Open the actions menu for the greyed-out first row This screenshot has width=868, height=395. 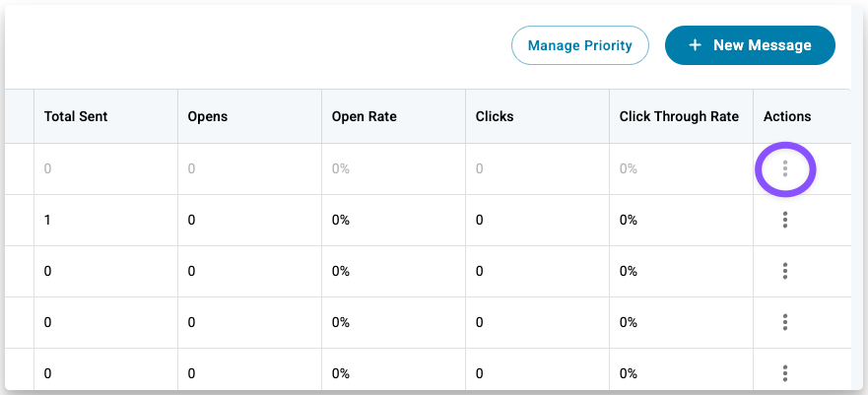(x=785, y=169)
